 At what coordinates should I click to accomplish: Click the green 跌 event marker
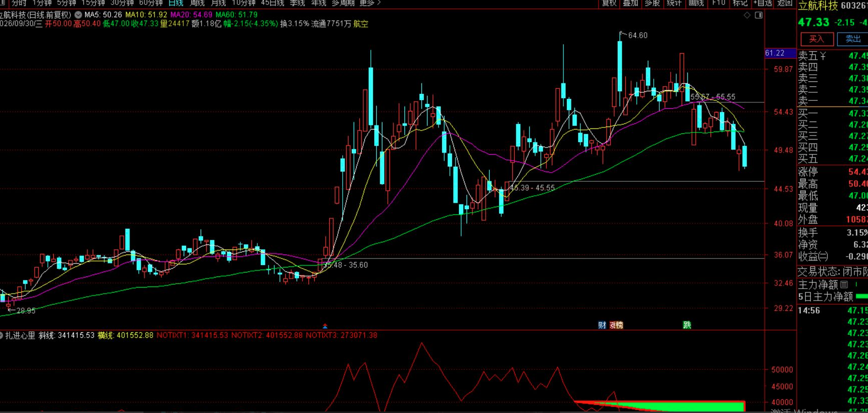click(x=687, y=325)
